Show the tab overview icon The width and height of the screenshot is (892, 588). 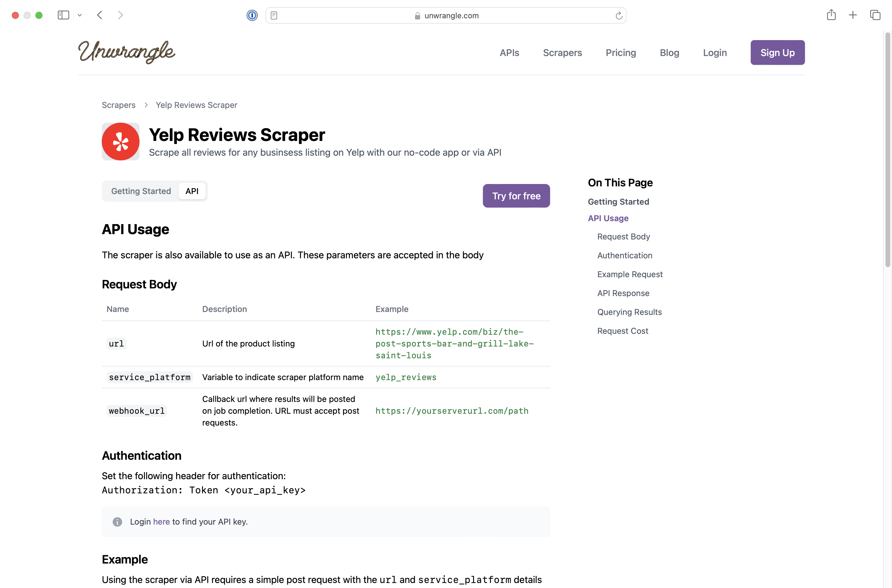tap(875, 15)
